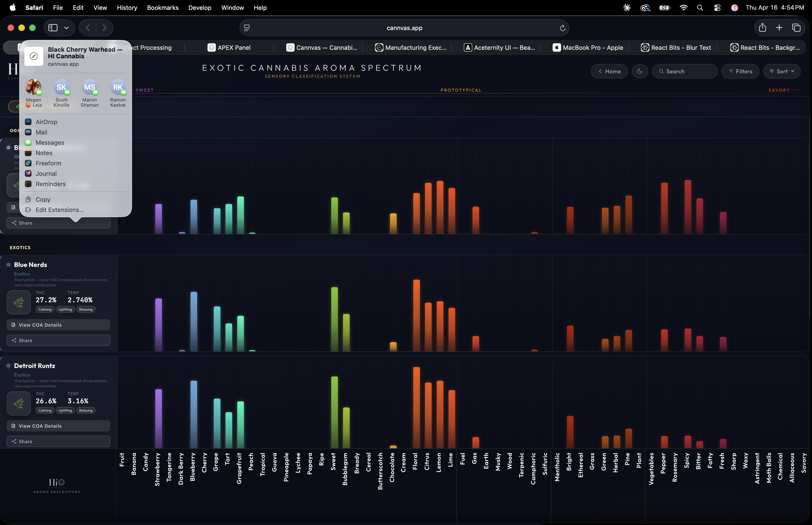Click the Blue Nerds Floral bar
This screenshot has width=812, height=525.
[416, 315]
